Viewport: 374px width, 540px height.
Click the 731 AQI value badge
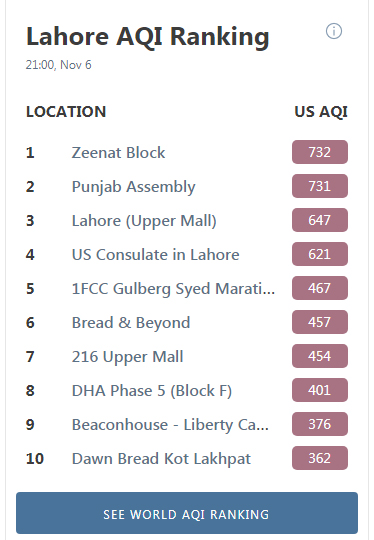coord(320,186)
